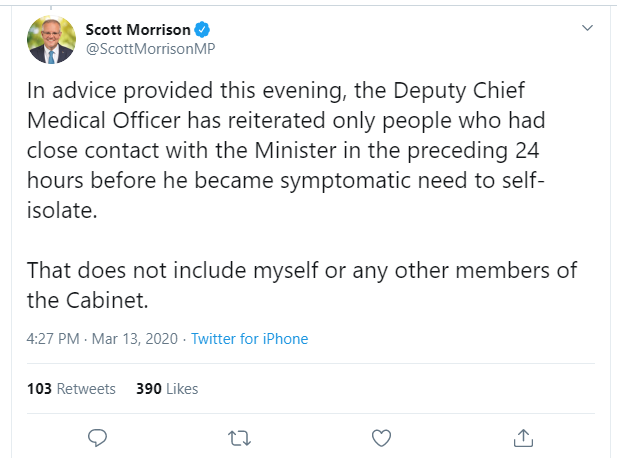Click the reply speech bubble icon

click(97, 437)
